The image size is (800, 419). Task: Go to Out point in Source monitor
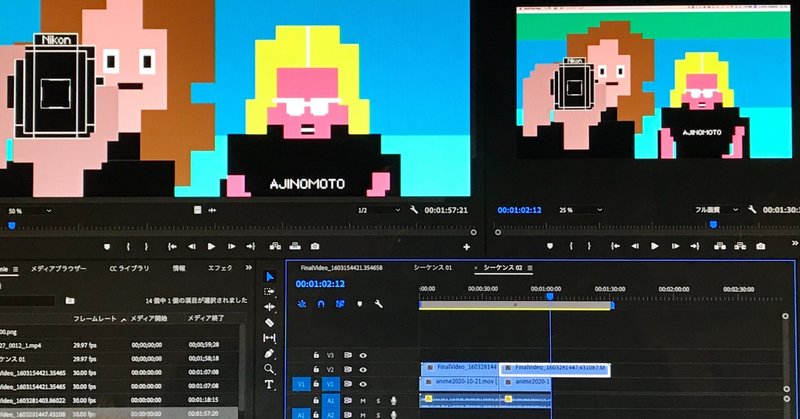tap(251, 247)
